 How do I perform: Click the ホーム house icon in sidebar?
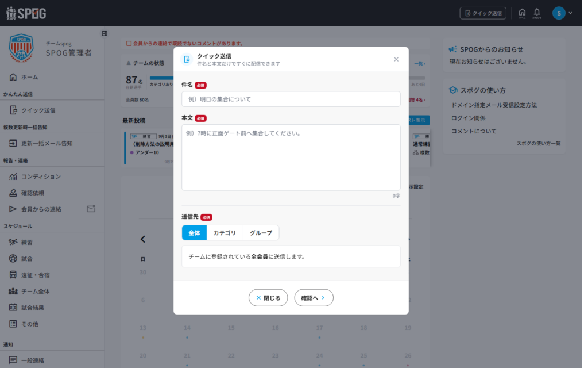point(13,77)
